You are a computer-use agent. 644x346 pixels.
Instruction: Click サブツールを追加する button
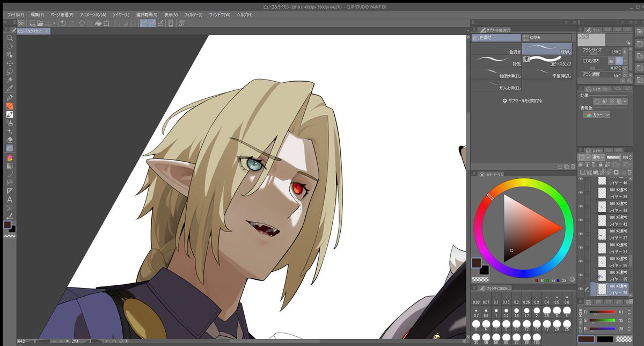[x=522, y=100]
